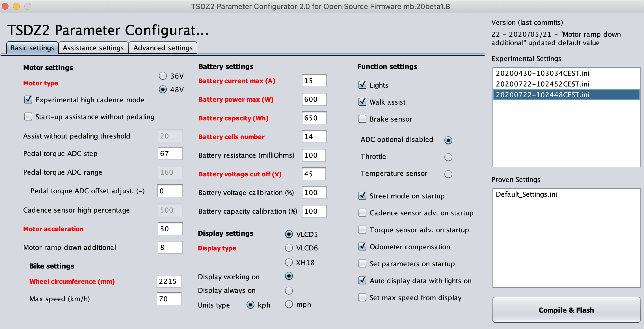
Task: Close the window with red button
Action: pos(5,6)
